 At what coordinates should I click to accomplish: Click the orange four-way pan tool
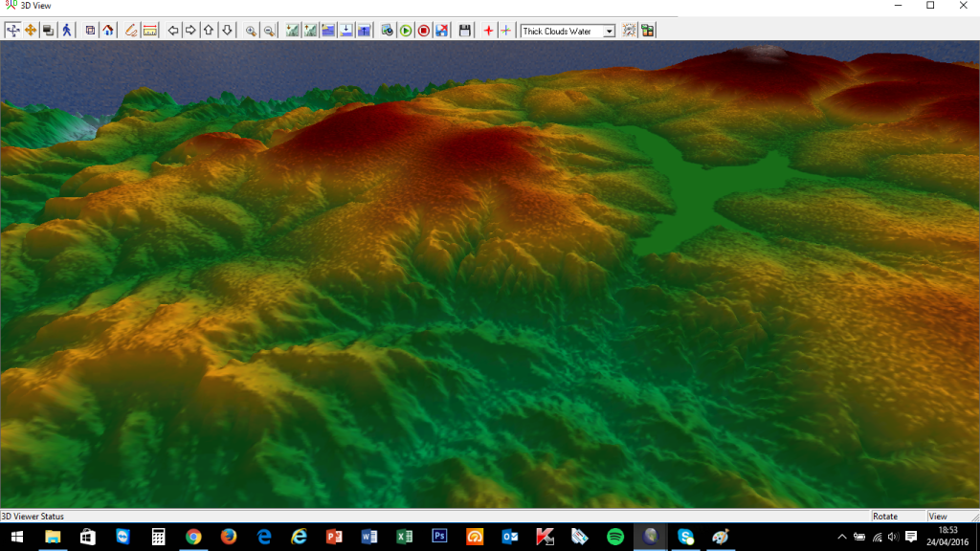(x=31, y=31)
